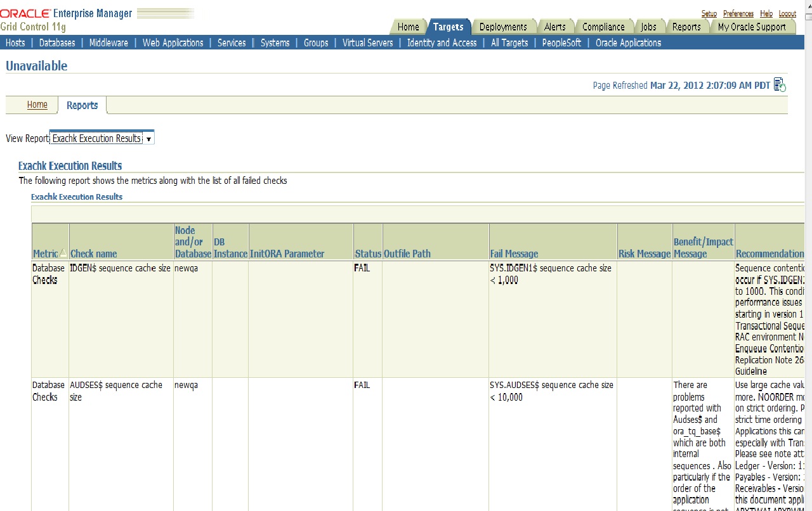The image size is (812, 511).
Task: Open the Middleware subtab
Action: click(108, 42)
